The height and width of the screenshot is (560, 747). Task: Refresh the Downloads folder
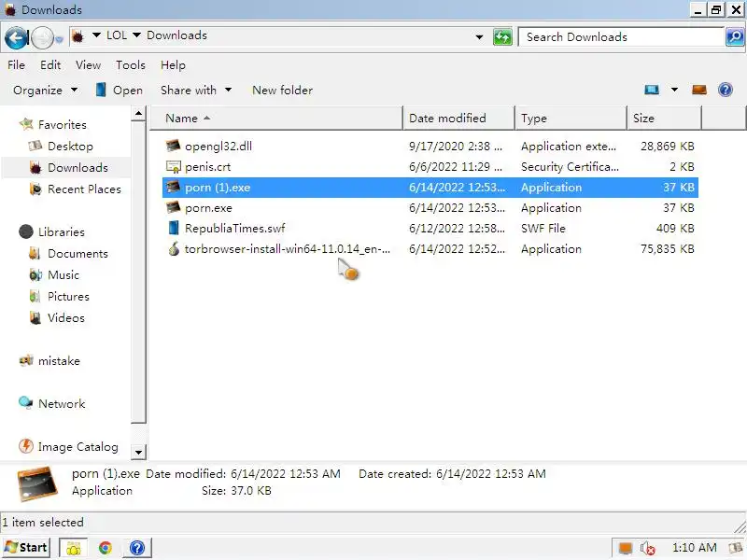tap(502, 37)
